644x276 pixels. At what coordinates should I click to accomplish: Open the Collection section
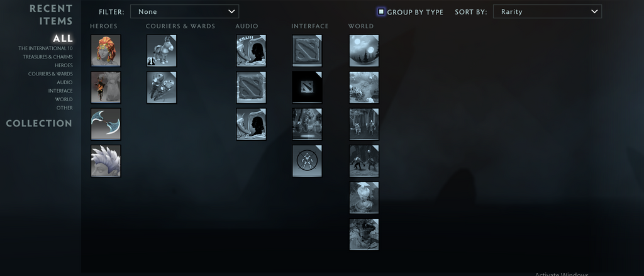39,123
